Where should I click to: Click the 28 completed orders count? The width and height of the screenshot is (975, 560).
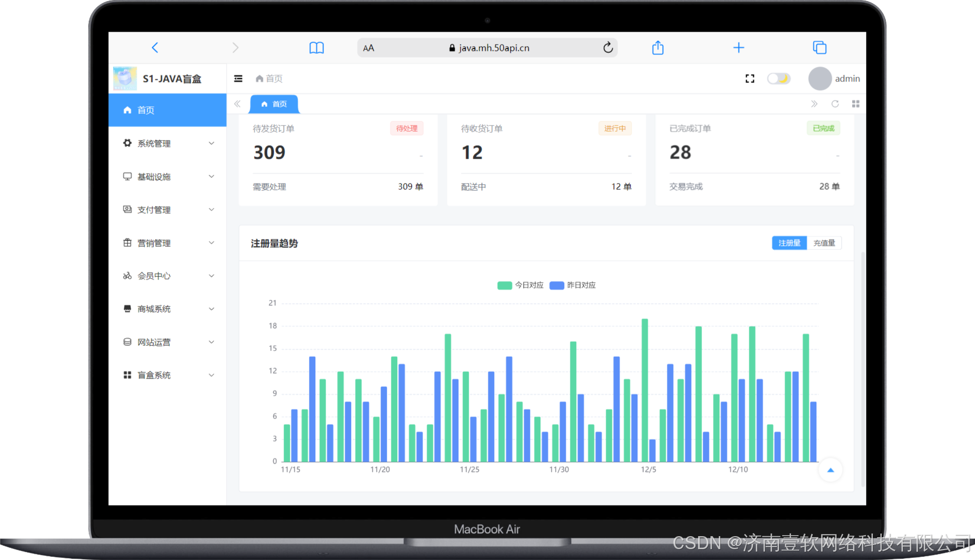[x=680, y=152]
